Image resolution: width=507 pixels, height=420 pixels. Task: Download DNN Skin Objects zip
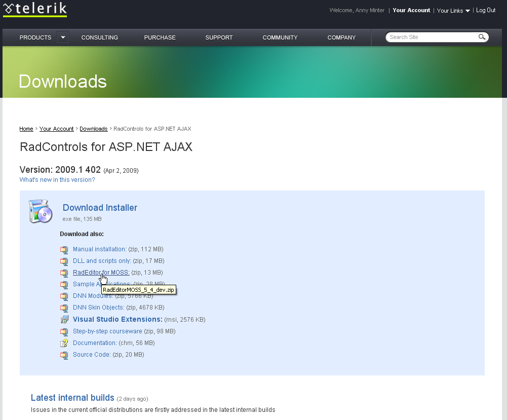click(99, 308)
